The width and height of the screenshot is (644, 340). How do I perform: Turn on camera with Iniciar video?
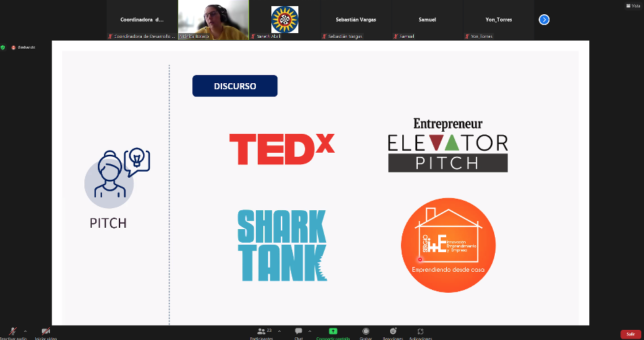click(46, 332)
